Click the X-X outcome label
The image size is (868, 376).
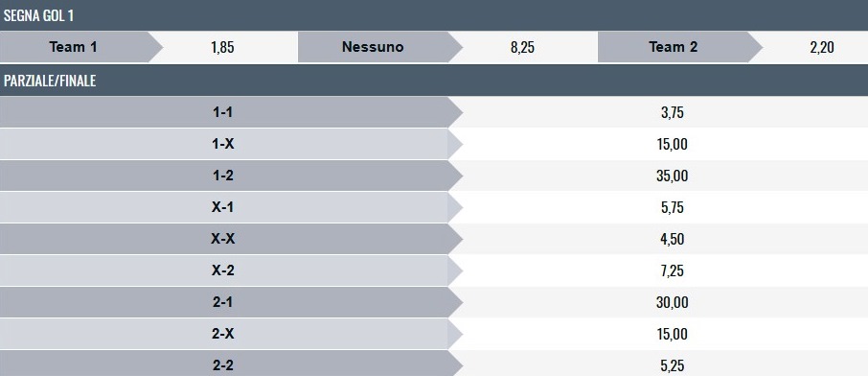223,239
